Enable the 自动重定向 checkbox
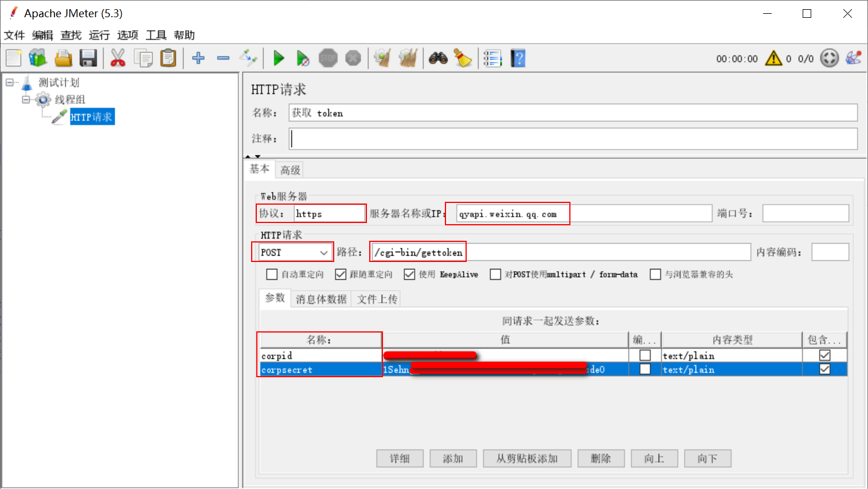Viewport: 868px width, 489px height. 272,275
